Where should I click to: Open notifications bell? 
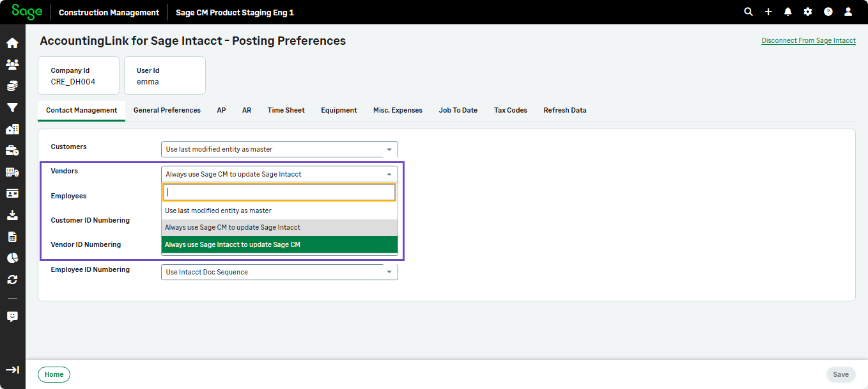[x=788, y=12]
